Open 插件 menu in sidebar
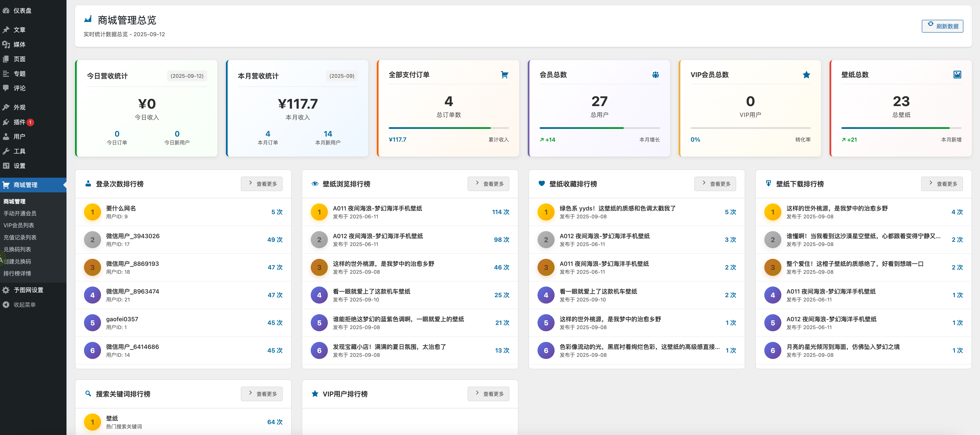 pos(19,122)
